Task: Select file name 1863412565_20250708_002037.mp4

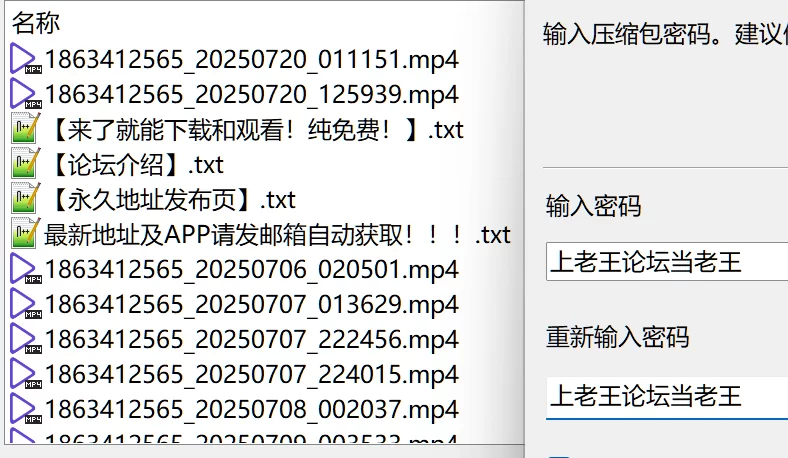Action: pyautogui.click(x=252, y=409)
